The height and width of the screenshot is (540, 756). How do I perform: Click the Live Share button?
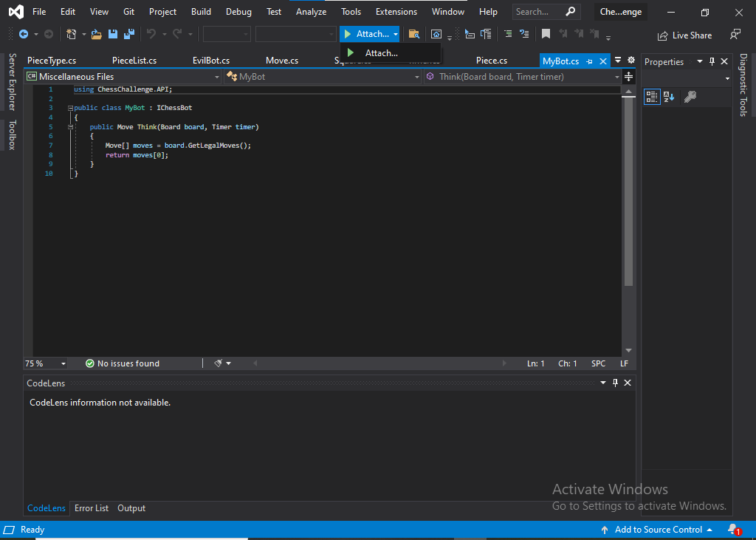pos(684,35)
